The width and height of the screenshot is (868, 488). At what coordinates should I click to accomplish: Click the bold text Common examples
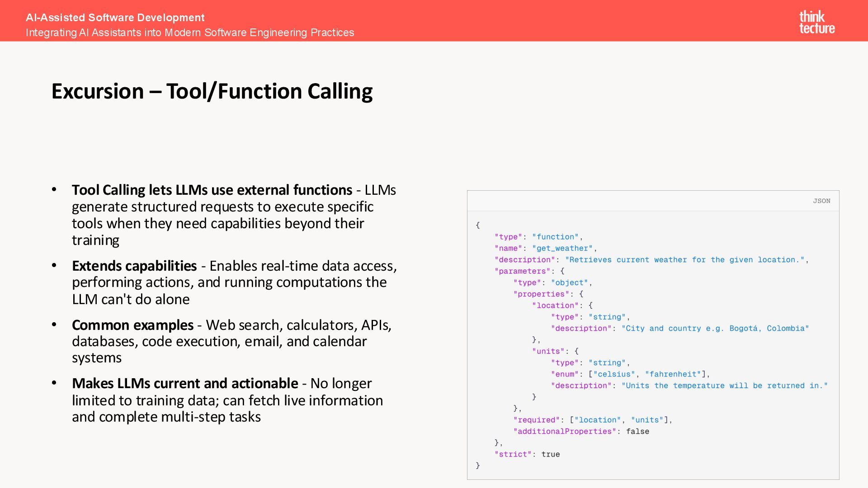point(132,325)
